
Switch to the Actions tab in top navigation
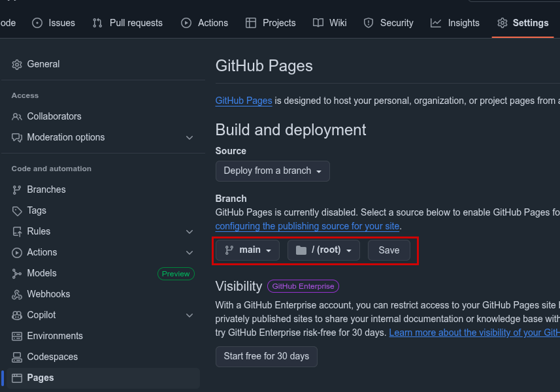click(x=205, y=23)
